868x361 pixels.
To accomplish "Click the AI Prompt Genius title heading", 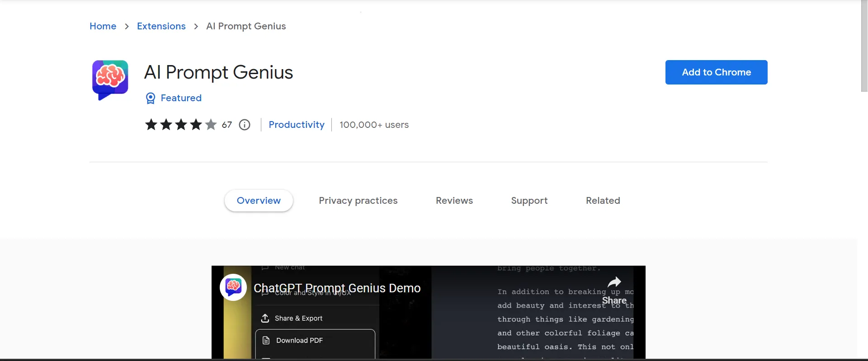I will click(x=219, y=72).
